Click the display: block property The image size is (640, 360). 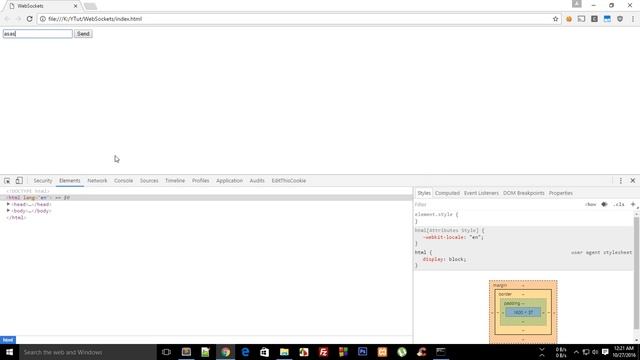pos(444,259)
